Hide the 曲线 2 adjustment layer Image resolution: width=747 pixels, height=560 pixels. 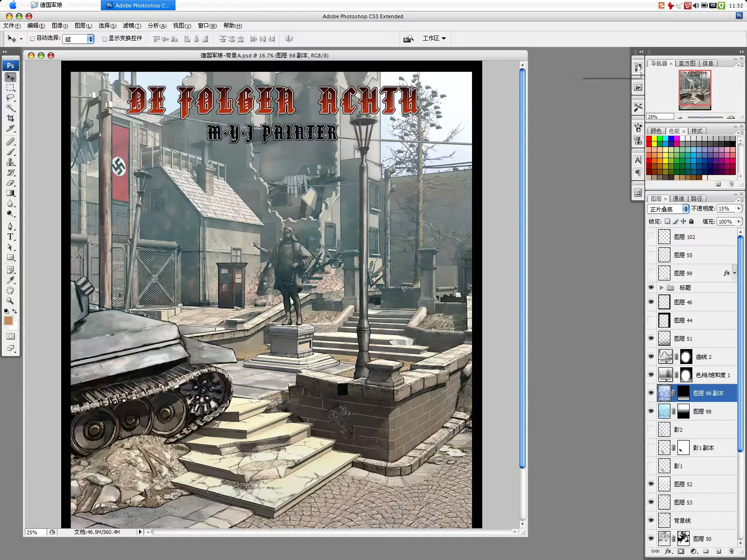click(651, 357)
